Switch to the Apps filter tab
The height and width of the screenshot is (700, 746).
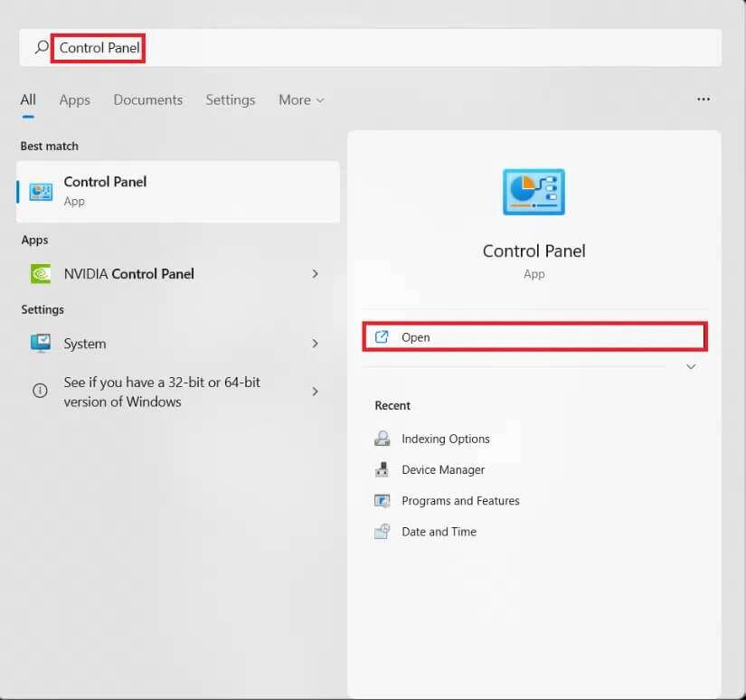(x=75, y=99)
